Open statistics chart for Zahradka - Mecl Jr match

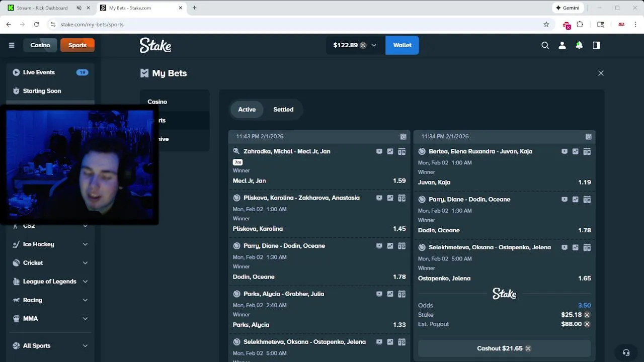click(x=390, y=151)
